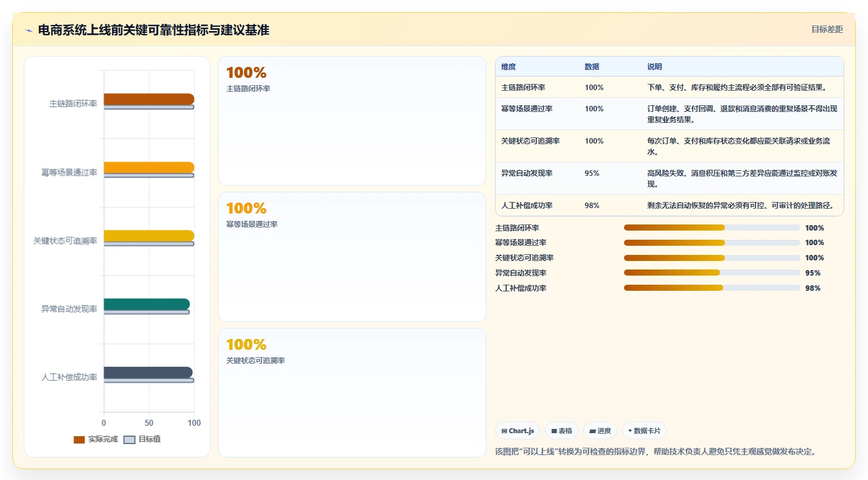Image resolution: width=868 pixels, height=480 pixels.
Task: Open the 幂等场景通过率 data card
Action: pyautogui.click(x=352, y=257)
